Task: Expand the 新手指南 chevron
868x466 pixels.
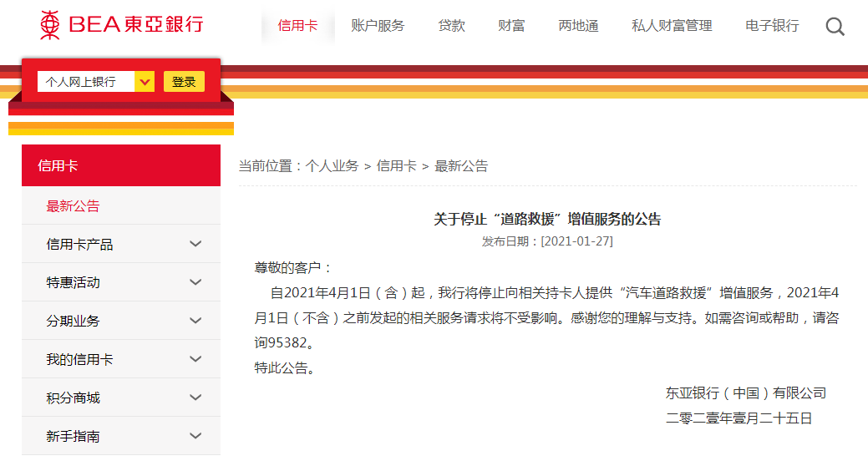Action: (195, 436)
